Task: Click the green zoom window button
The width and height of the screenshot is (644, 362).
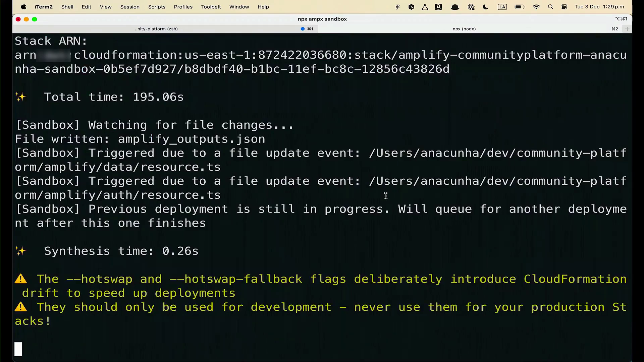Action: pyautogui.click(x=35, y=19)
